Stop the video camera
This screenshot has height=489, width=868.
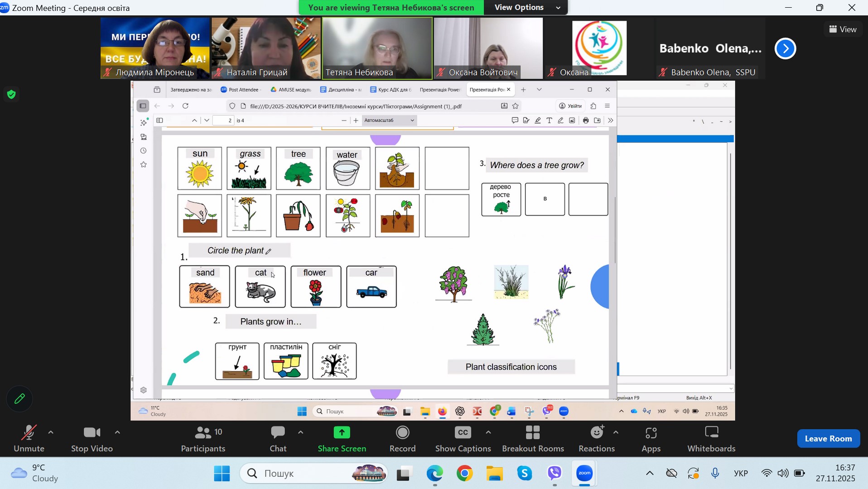(92, 439)
